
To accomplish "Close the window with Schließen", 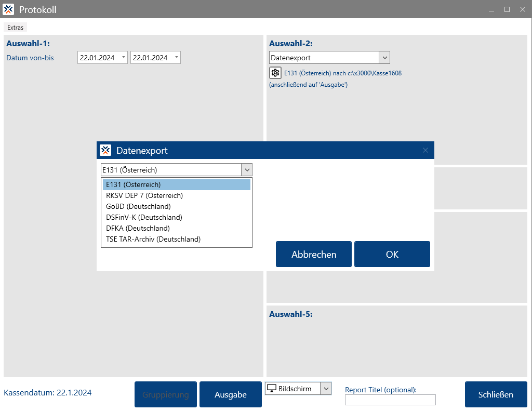I will click(x=496, y=394).
